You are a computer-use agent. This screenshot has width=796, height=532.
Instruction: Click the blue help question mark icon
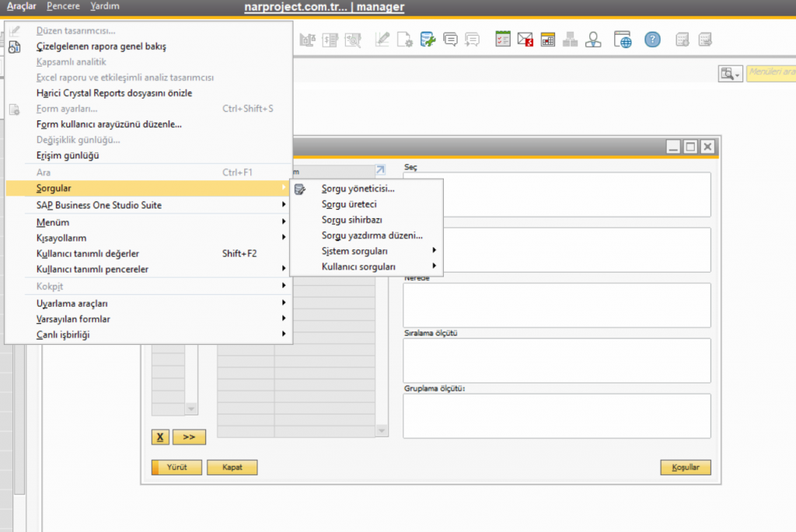(652, 40)
